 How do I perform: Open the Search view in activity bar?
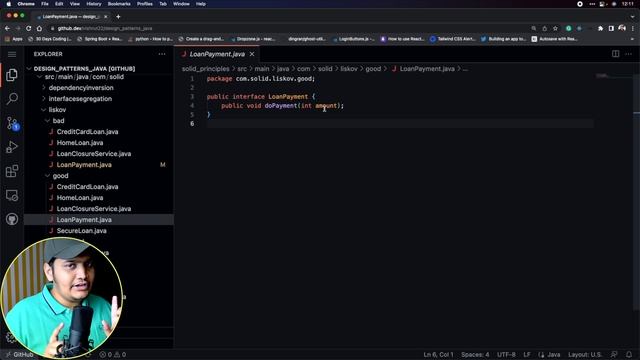click(x=12, y=98)
